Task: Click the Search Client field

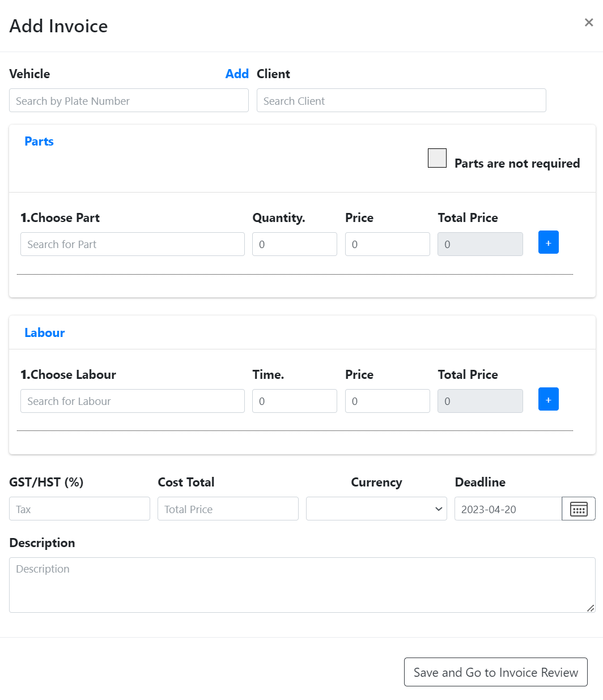Action: (401, 100)
